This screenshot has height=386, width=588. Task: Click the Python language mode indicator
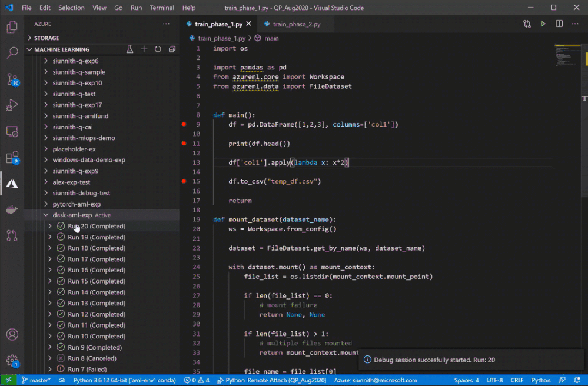click(541, 380)
